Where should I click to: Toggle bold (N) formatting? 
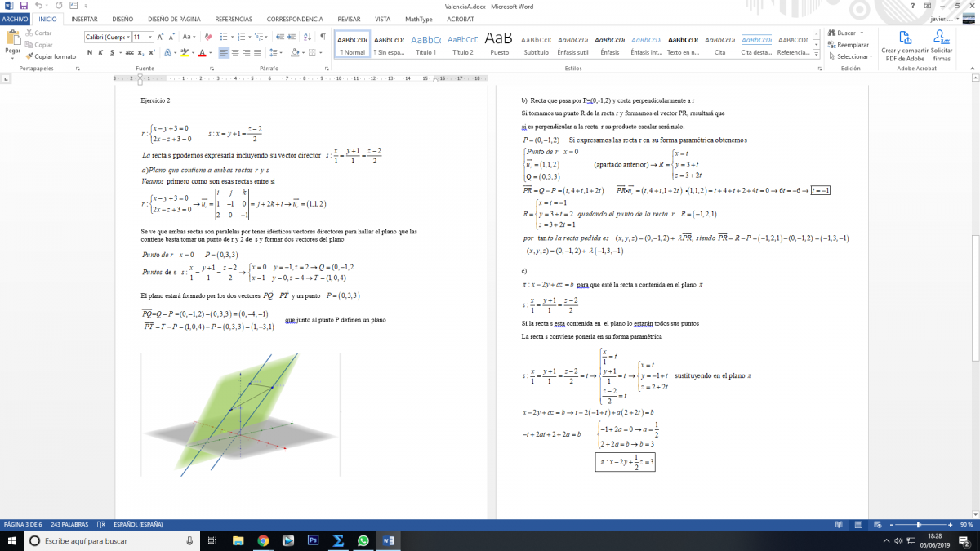(x=90, y=53)
